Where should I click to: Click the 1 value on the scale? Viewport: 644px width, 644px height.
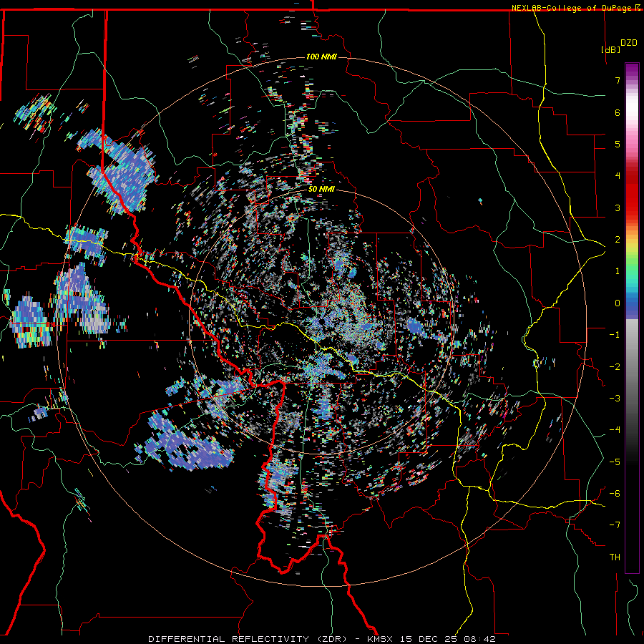coord(618,271)
